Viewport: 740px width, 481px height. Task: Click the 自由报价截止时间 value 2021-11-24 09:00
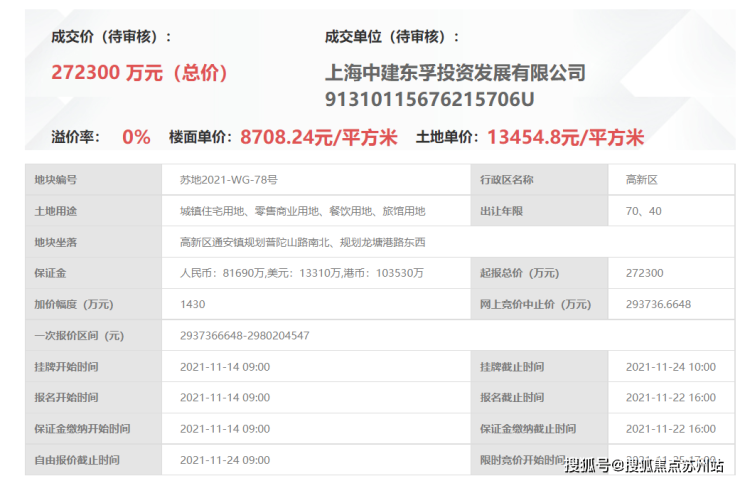point(225,460)
